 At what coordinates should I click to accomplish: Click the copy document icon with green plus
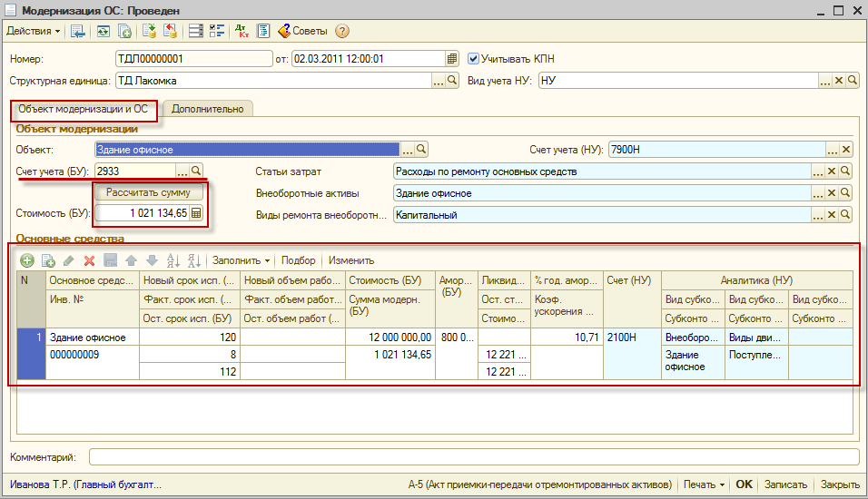coord(125,32)
